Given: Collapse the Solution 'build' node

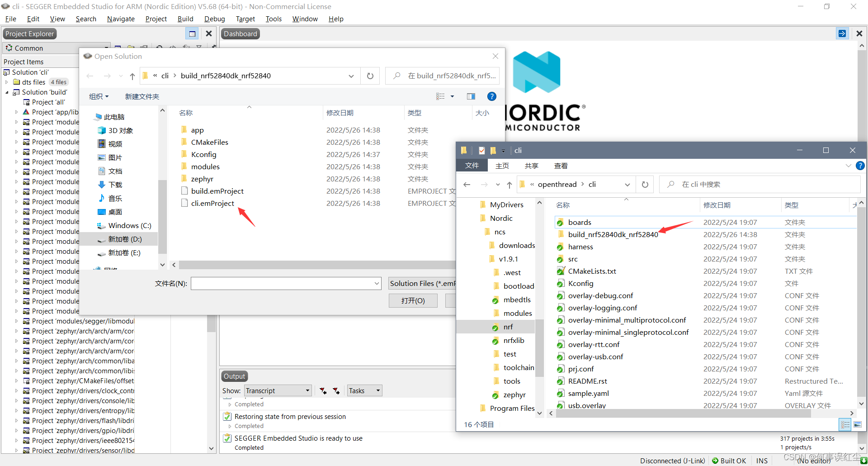Looking at the screenshot, I should click(6, 92).
